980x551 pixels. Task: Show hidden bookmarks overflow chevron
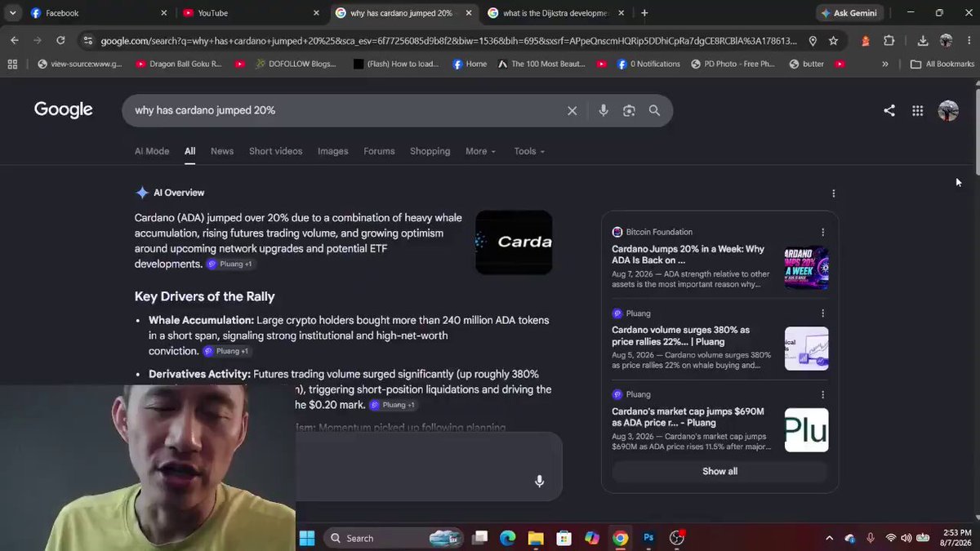[x=885, y=64]
